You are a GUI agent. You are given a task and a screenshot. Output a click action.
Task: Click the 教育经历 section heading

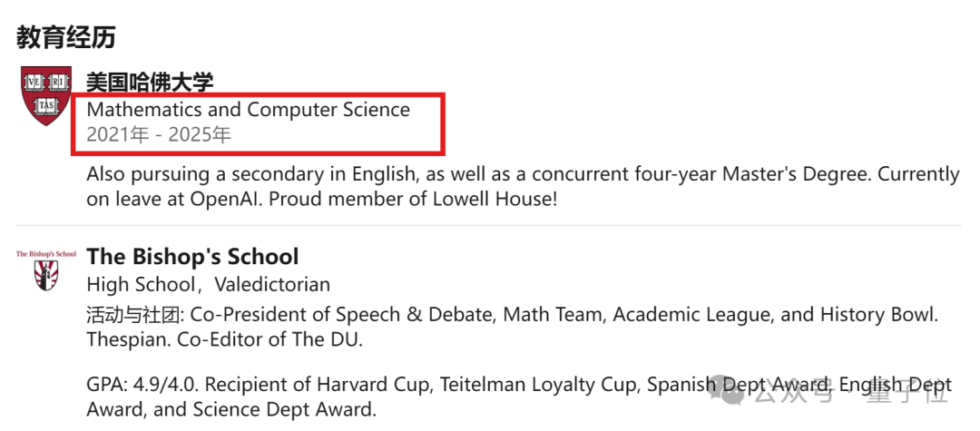(66, 37)
